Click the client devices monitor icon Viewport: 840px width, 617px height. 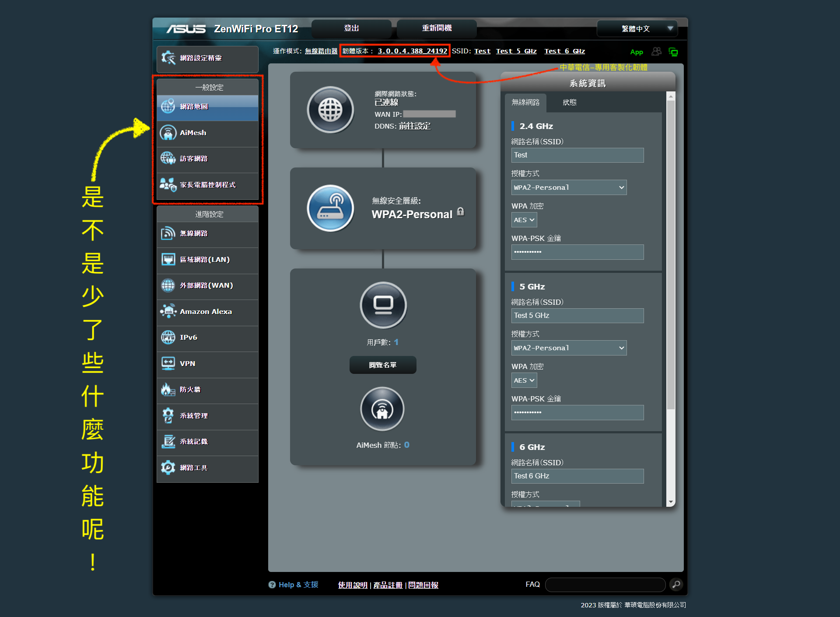tap(383, 305)
